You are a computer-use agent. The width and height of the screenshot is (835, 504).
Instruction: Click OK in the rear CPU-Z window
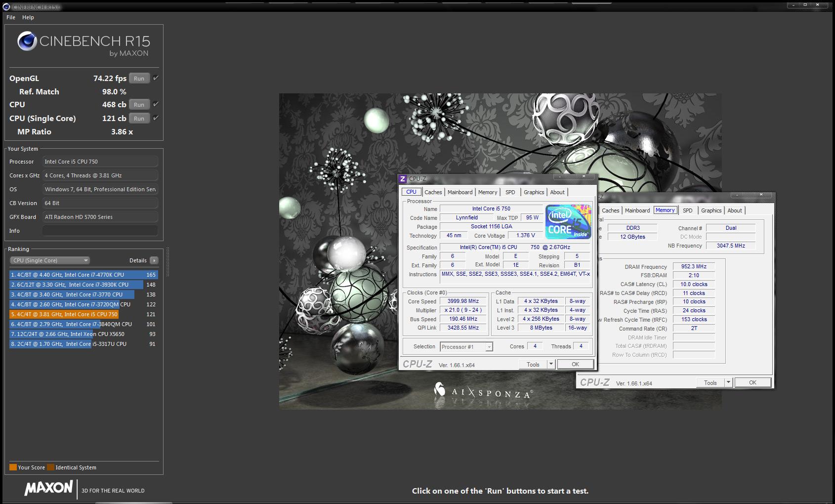point(752,382)
